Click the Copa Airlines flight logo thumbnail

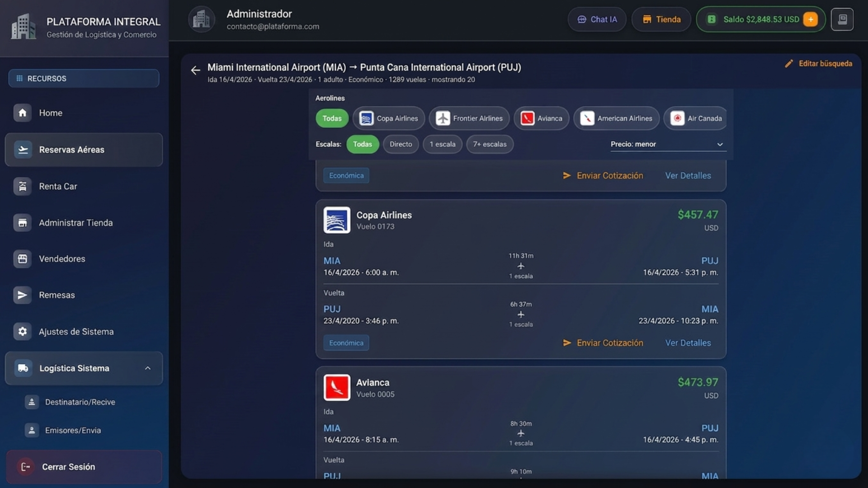click(x=337, y=220)
